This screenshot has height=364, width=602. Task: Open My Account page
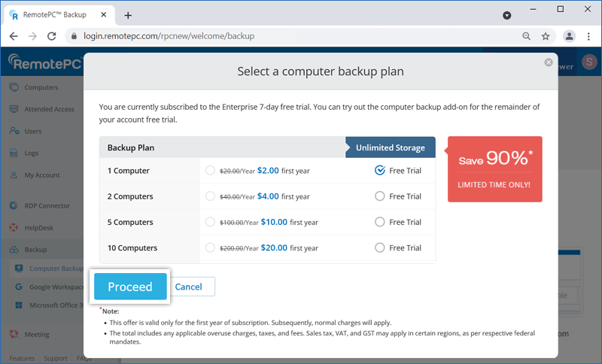[42, 175]
